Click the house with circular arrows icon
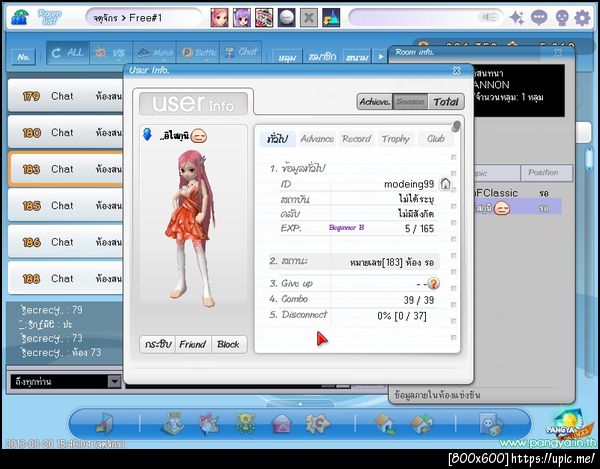 point(421,424)
